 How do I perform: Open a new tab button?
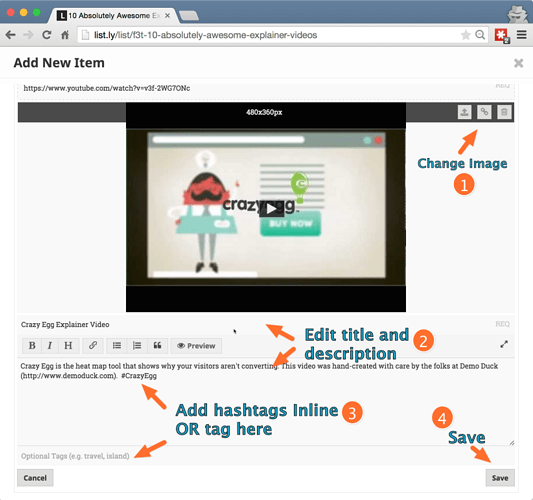click(x=189, y=16)
